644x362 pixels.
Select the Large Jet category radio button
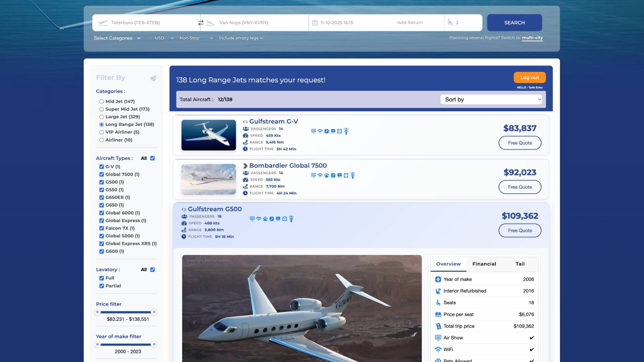[102, 117]
